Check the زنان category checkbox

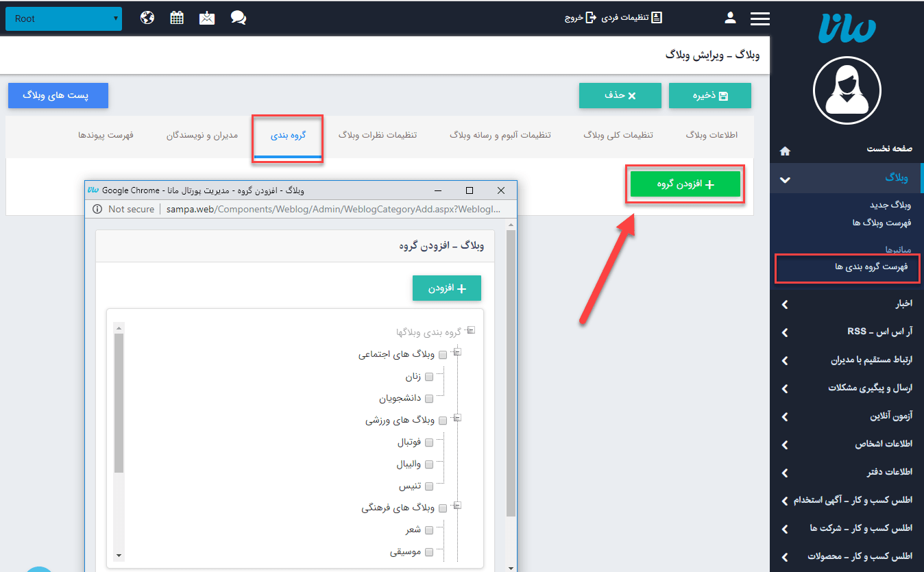[x=429, y=377]
